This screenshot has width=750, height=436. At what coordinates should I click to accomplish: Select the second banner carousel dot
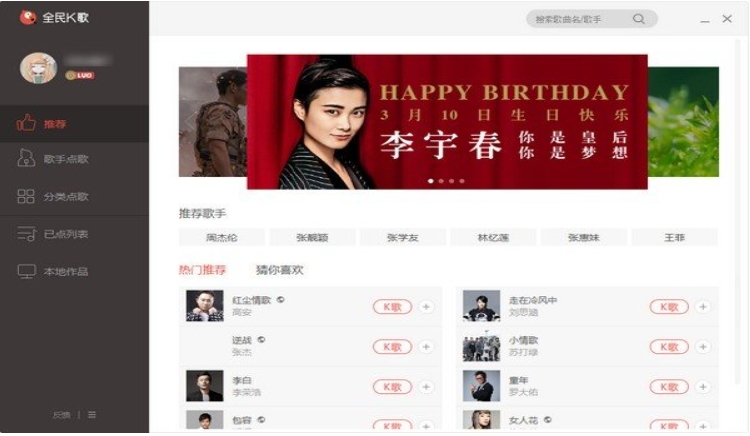(441, 181)
